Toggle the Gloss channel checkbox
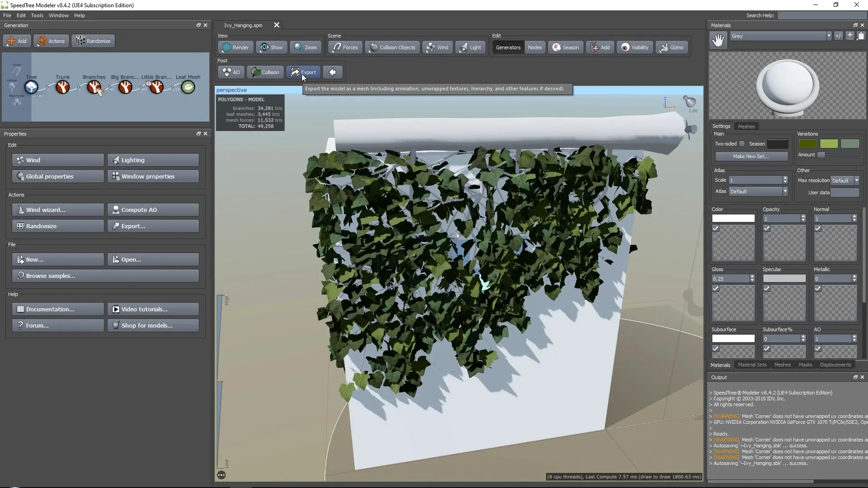This screenshot has width=868, height=488. pos(716,288)
